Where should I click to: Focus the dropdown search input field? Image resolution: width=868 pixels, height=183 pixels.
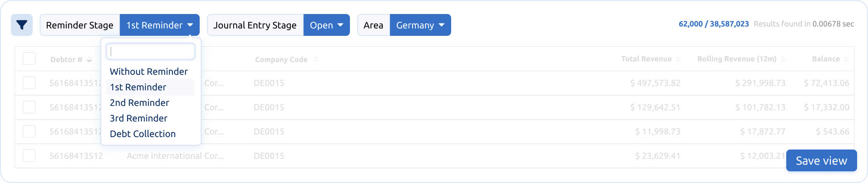coord(151,51)
